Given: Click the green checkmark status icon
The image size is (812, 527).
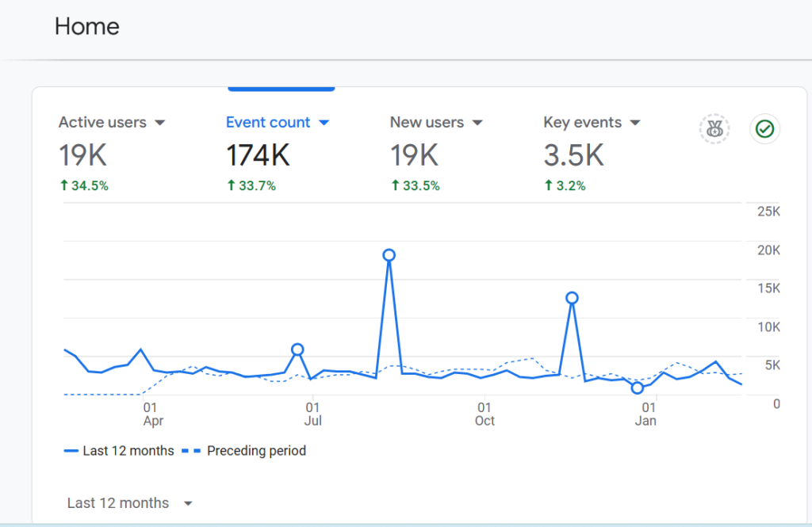Looking at the screenshot, I should click(x=765, y=129).
